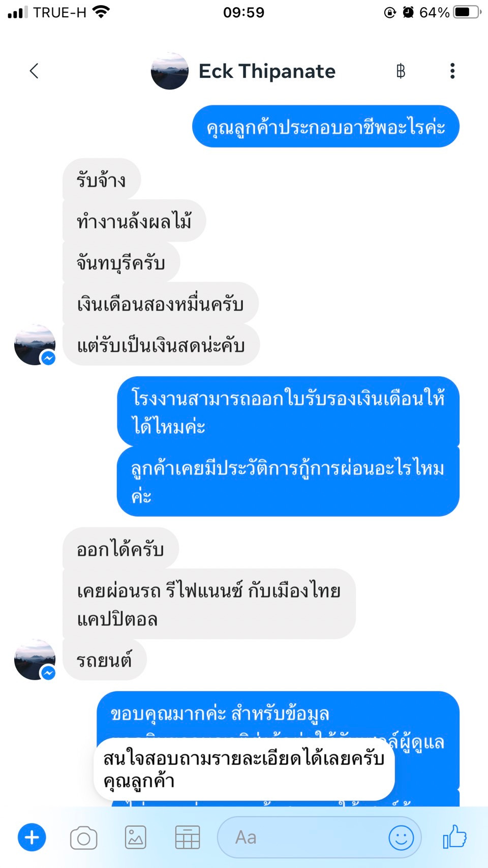
Task: Select the message ขอบคุณมากค่ะ สำหรับข้อมูล
Action: coord(220,713)
